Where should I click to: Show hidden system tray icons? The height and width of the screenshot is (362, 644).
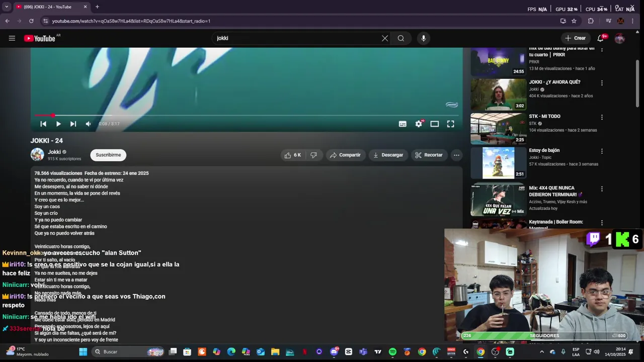click(542, 352)
